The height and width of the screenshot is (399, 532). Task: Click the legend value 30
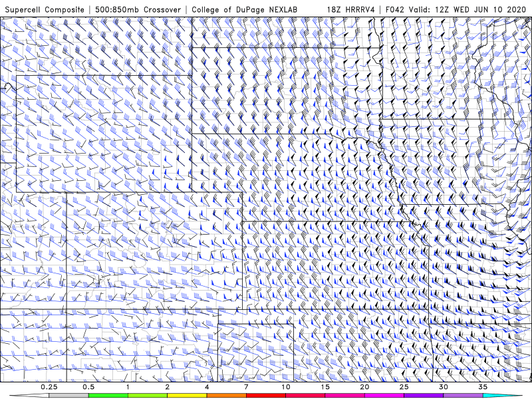(443, 387)
